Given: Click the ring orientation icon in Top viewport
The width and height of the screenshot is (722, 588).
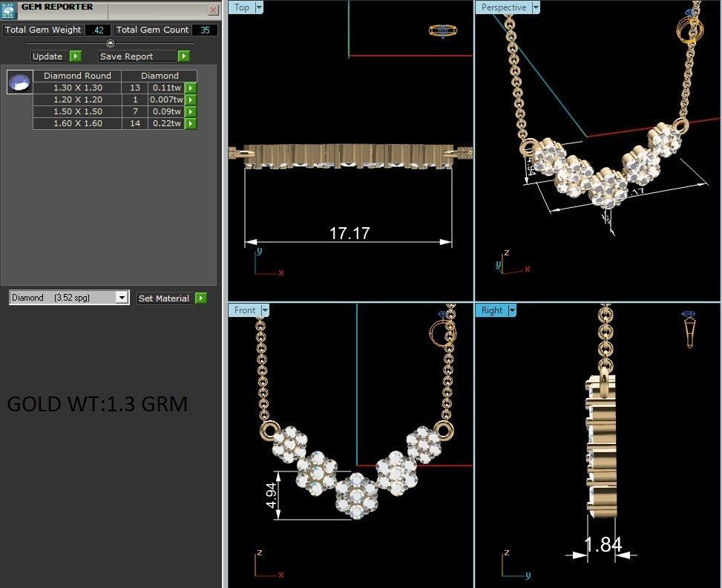Looking at the screenshot, I should [442, 31].
